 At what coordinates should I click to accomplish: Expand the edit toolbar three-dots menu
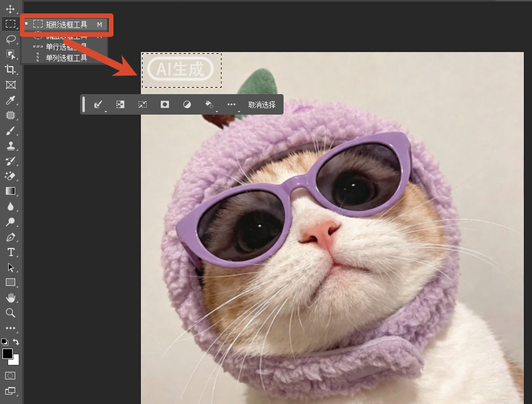(11, 328)
